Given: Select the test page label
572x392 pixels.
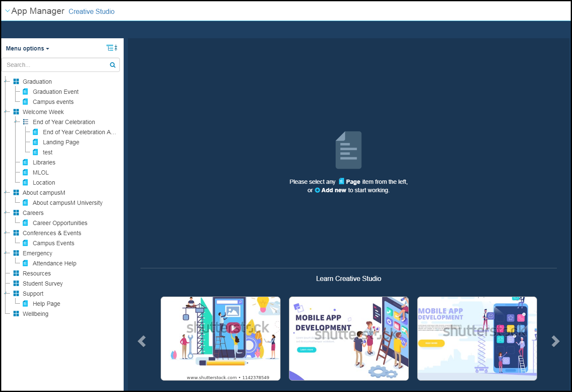Looking at the screenshot, I should coord(48,152).
